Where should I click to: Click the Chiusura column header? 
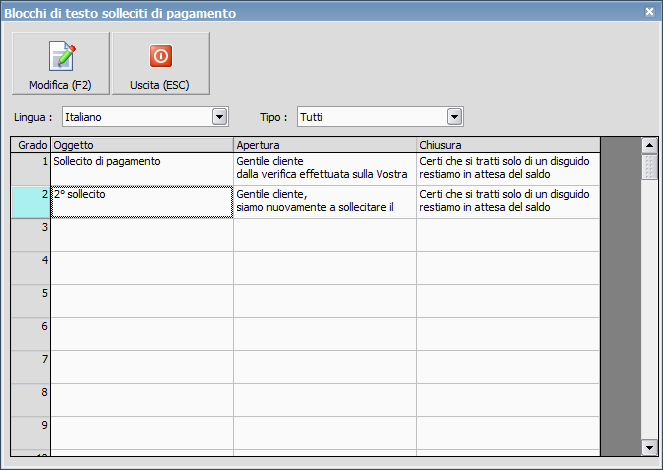tap(507, 145)
